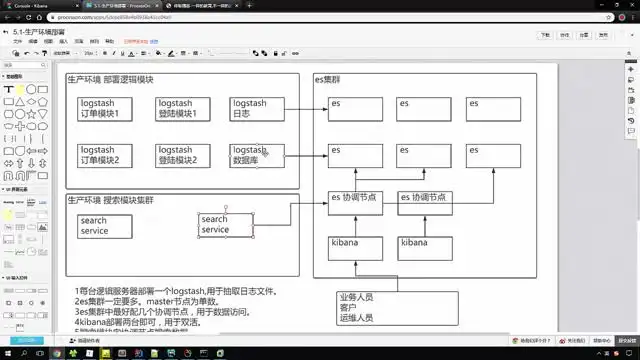
Task: Click the 邀请协作者 link at the bottom
Action: point(85,340)
